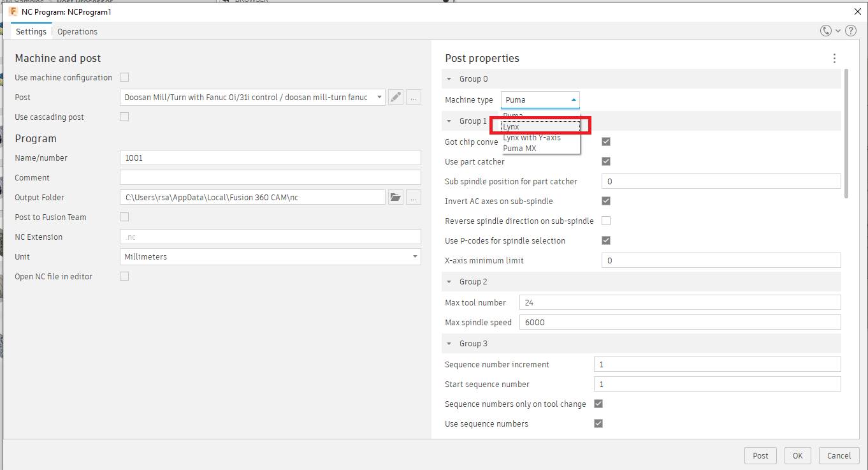Open the output folder icon

tap(396, 198)
